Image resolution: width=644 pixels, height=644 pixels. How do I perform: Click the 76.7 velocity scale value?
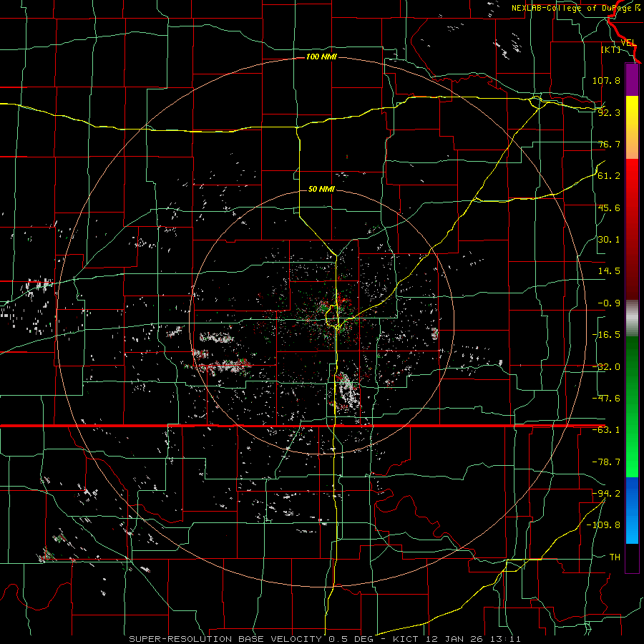pyautogui.click(x=609, y=144)
